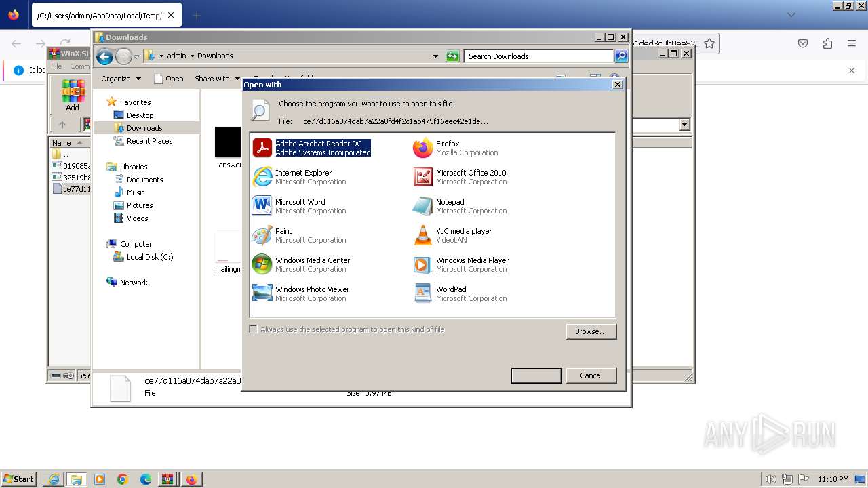Select the Notepad program icon
868x488 pixels.
[x=423, y=206]
